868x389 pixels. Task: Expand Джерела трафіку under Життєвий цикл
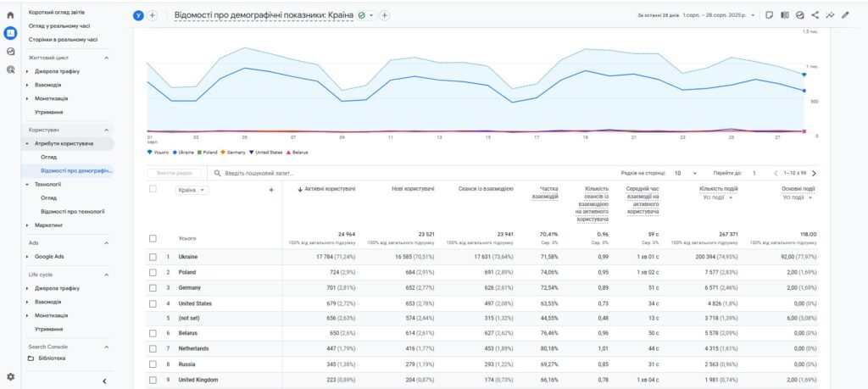pyautogui.click(x=57, y=71)
